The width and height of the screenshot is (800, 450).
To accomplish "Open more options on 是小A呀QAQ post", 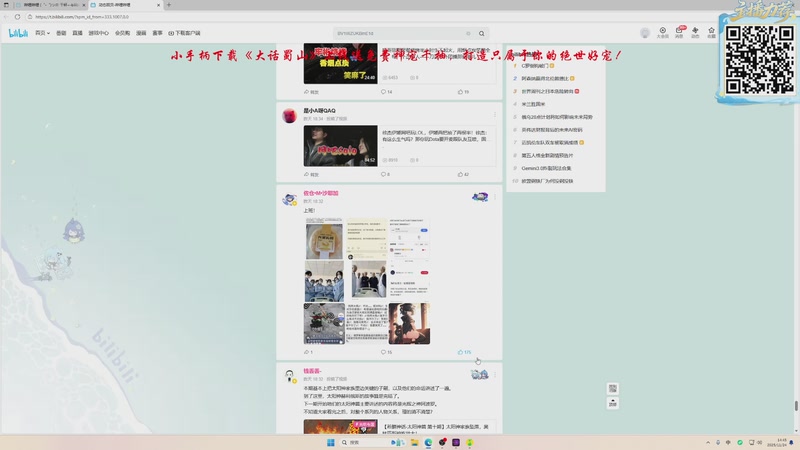I will (x=495, y=114).
